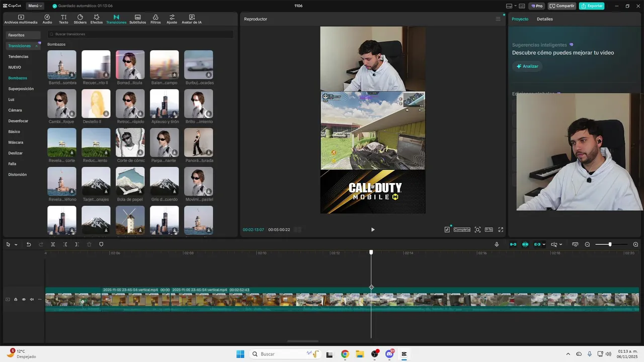Mute the video track audio
This screenshot has height=362, width=644.
32,300
